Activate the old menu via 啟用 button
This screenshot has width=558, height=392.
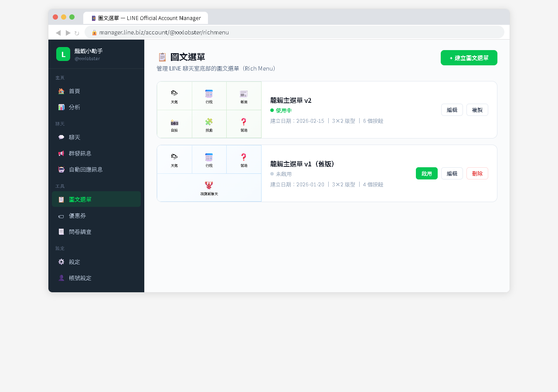pyautogui.click(x=426, y=173)
